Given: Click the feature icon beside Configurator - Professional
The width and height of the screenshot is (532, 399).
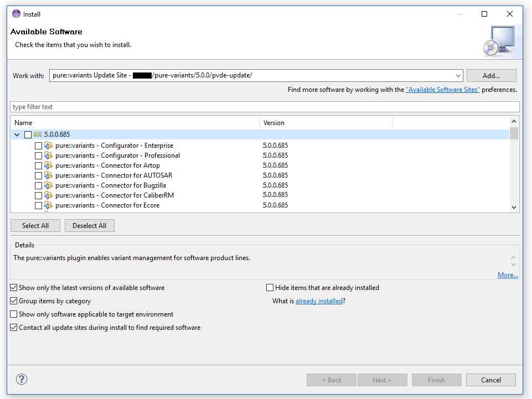Looking at the screenshot, I should pos(49,155).
